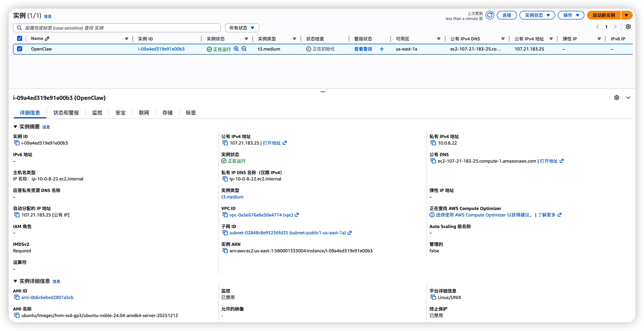
Task: Toggle the select-all header checkbox
Action: tap(19, 38)
